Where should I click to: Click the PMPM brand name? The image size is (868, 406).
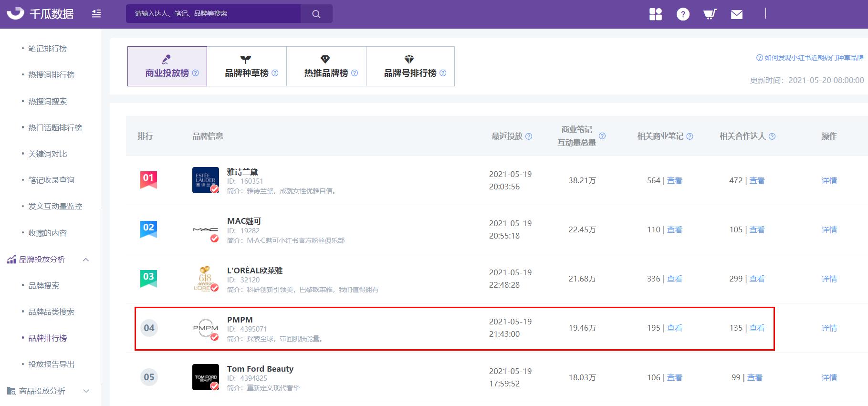click(x=240, y=320)
